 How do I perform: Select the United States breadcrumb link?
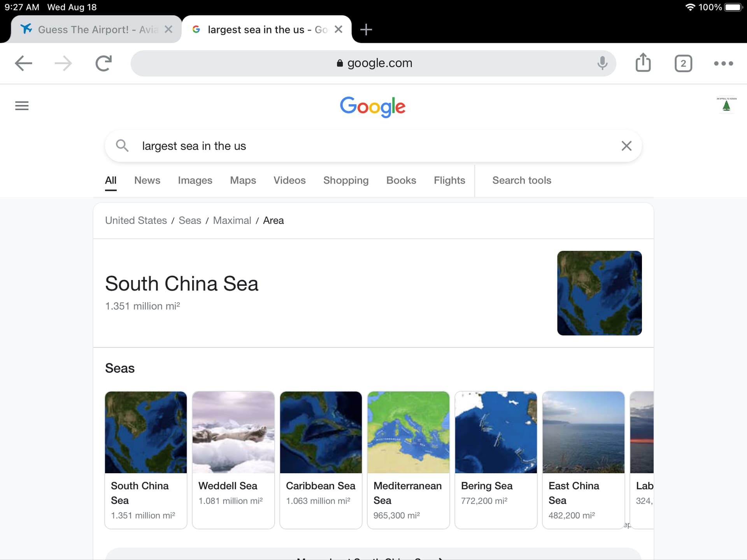(x=136, y=220)
